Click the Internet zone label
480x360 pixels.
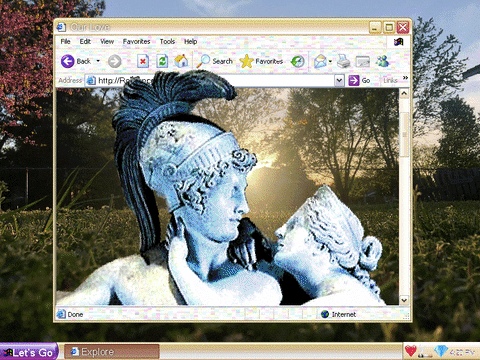344,314
